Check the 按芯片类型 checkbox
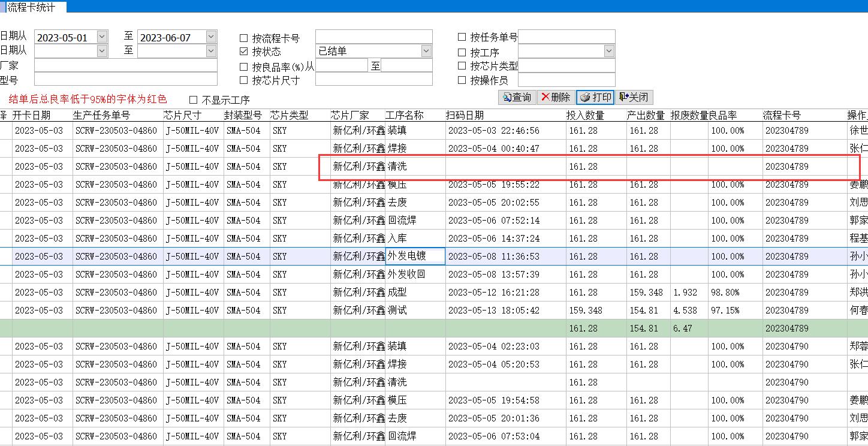Screen dimensions: 868x446 tap(462, 65)
